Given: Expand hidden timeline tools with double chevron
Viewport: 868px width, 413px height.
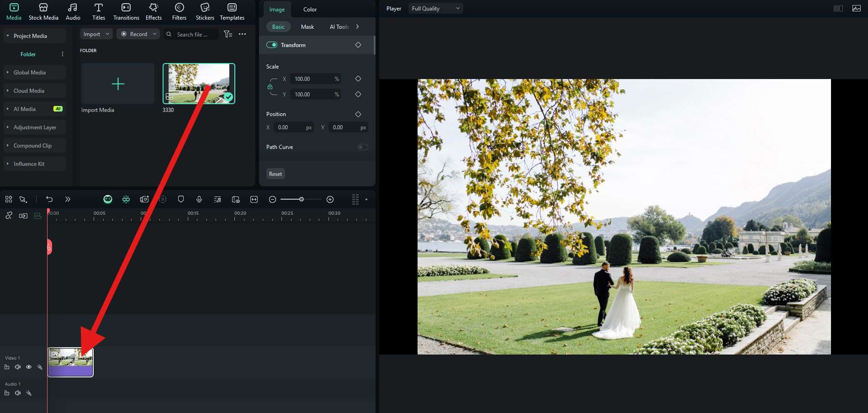Looking at the screenshot, I should coord(68,199).
